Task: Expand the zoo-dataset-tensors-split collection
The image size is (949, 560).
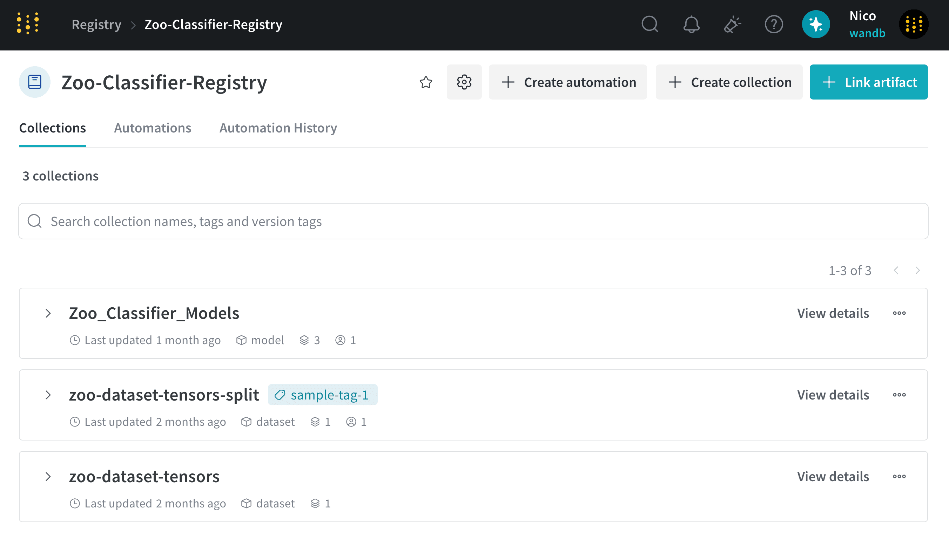Action: [48, 395]
